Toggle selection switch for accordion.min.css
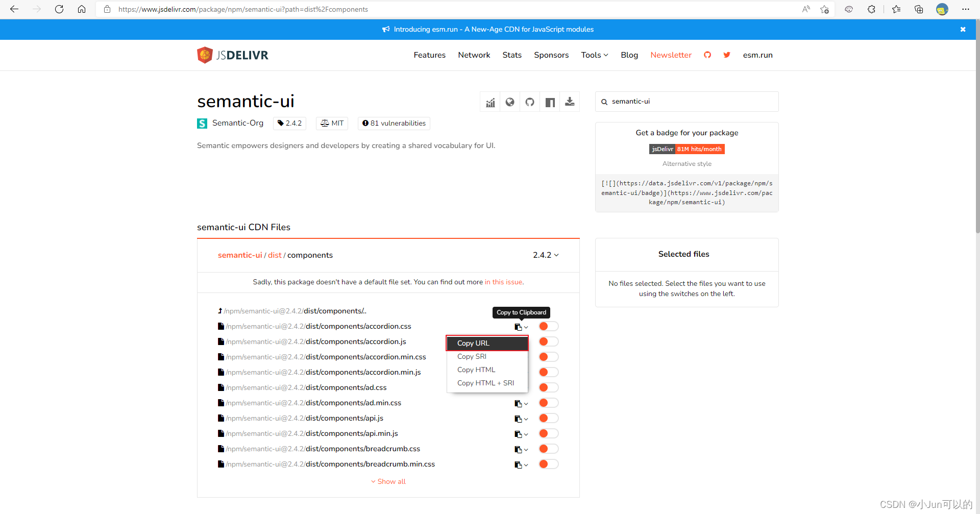This screenshot has height=514, width=980. pos(549,357)
